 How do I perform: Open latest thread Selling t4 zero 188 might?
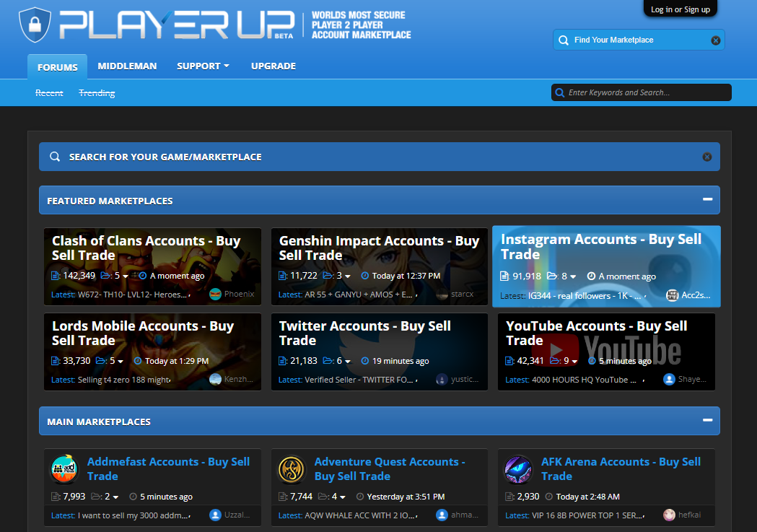(x=123, y=380)
